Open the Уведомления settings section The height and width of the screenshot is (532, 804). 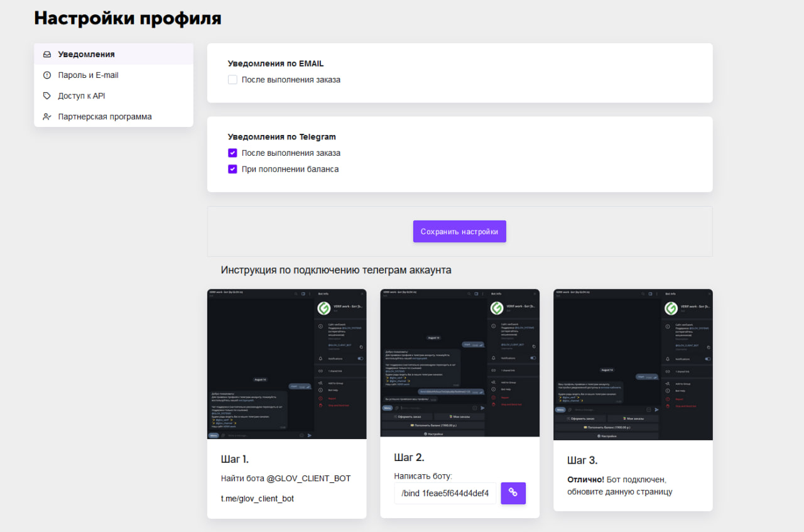tap(86, 55)
